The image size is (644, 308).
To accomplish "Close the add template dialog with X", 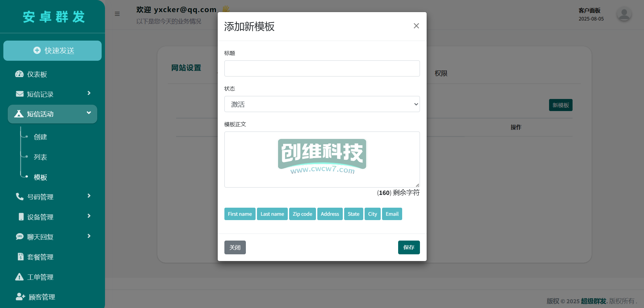I will pos(416,26).
